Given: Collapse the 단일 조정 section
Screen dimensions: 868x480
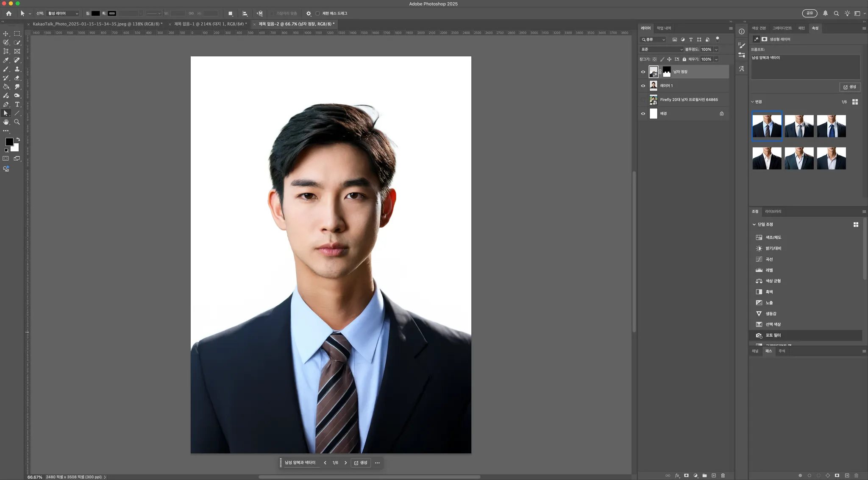Looking at the screenshot, I should 754,224.
